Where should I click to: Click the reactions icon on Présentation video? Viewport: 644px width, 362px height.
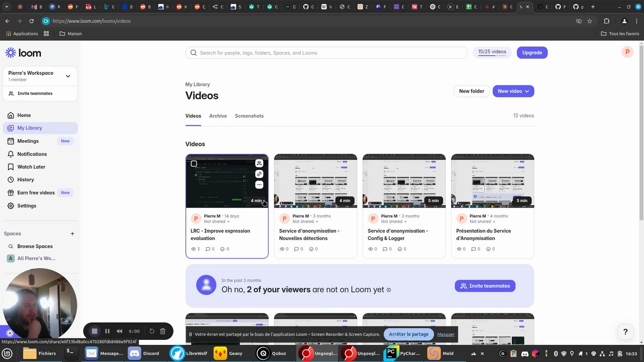tap(488, 249)
